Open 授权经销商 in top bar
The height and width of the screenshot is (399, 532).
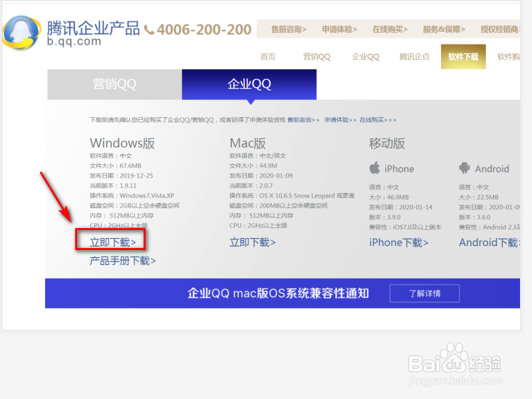pos(500,29)
